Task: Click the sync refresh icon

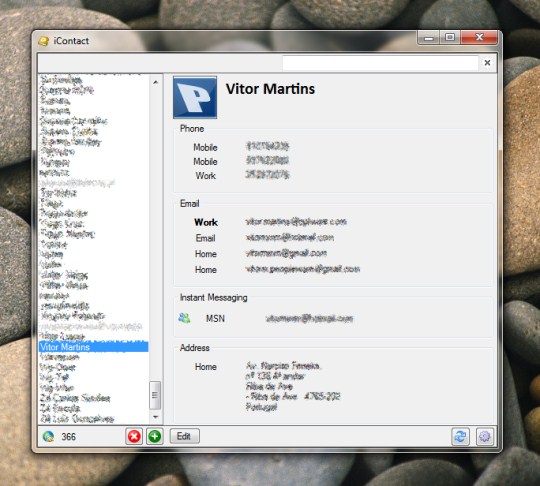Action: (460, 436)
